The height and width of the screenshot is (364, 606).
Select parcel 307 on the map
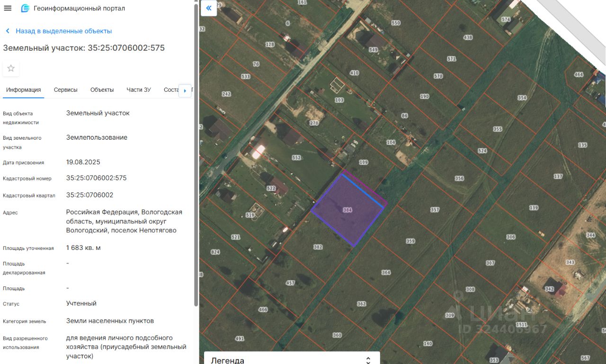490,263
